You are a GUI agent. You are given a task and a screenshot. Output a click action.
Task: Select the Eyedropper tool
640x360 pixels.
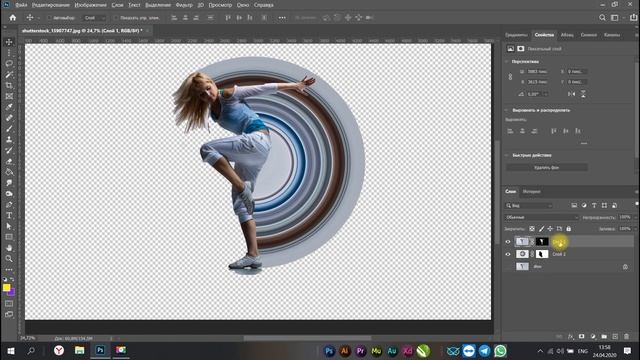(9, 107)
